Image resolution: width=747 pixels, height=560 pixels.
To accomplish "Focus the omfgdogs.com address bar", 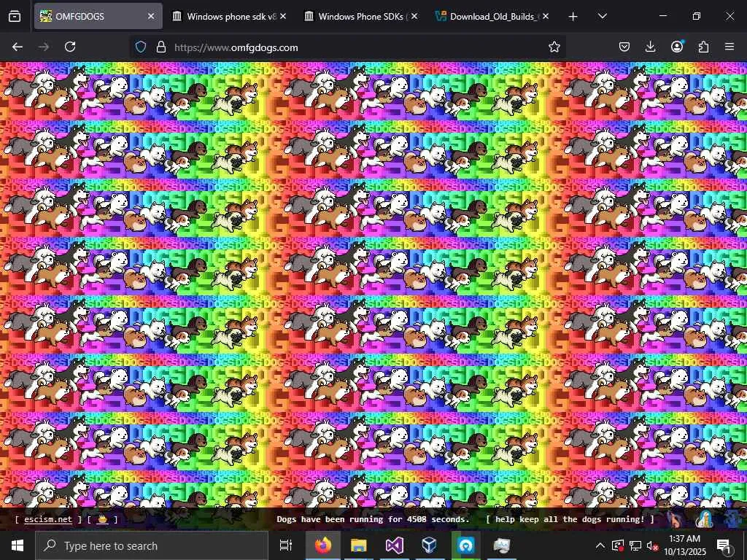I will 348,47.
